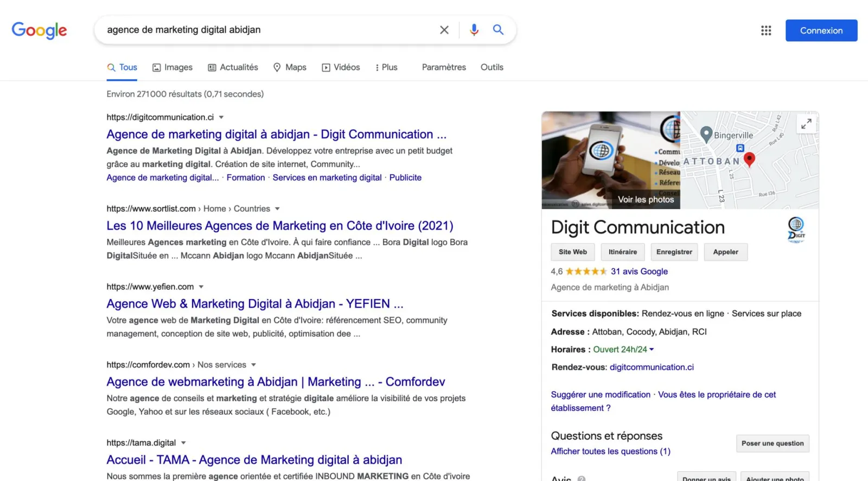Viewport: 868px width, 481px height.
Task: Click the red location pin on the map
Action: tap(749, 160)
